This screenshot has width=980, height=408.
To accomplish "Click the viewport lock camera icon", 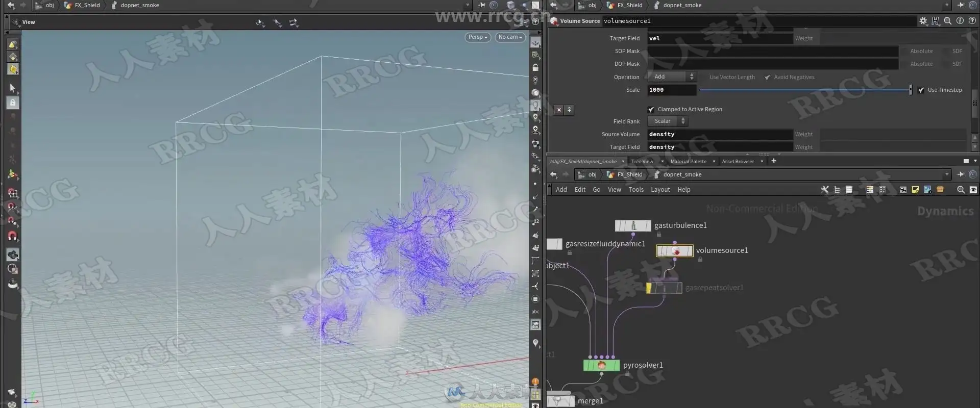I will click(535, 68).
